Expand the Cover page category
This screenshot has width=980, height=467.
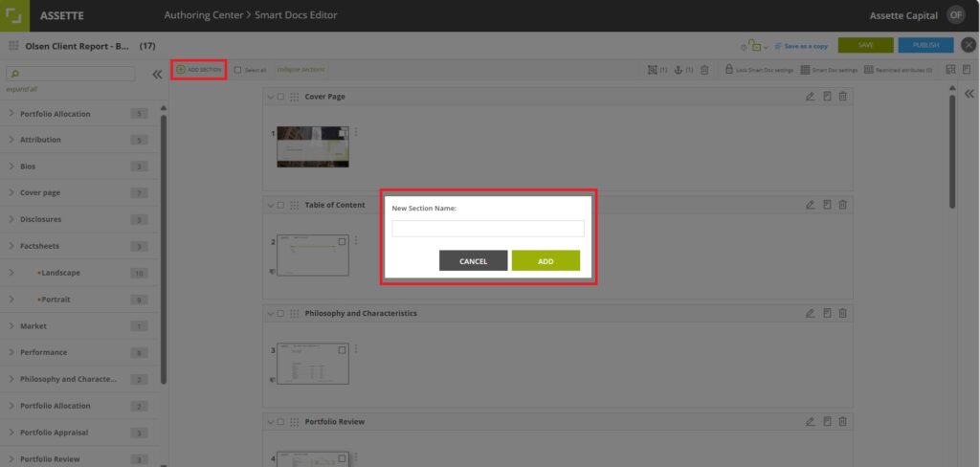(11, 192)
